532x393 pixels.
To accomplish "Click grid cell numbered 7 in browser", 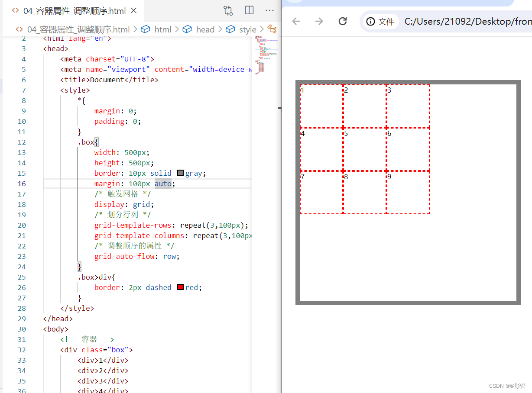I will pyautogui.click(x=321, y=193).
